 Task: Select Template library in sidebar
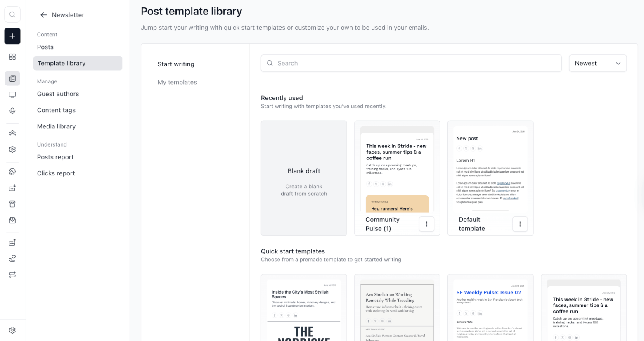pyautogui.click(x=78, y=63)
